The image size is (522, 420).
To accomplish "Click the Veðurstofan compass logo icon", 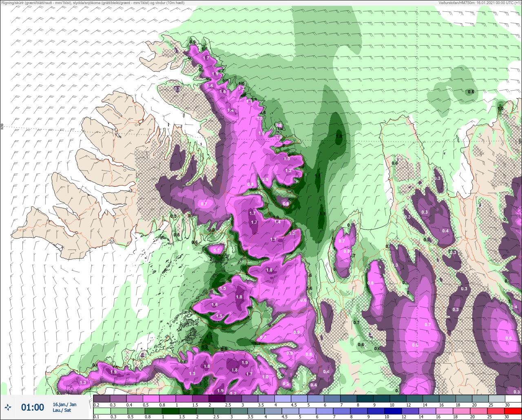I will [8, 407].
